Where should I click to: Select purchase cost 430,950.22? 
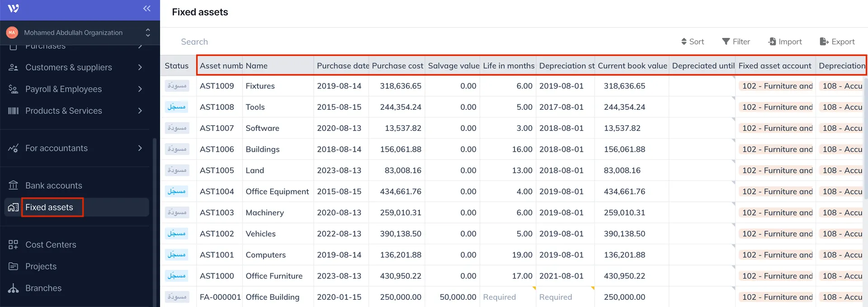click(401, 276)
